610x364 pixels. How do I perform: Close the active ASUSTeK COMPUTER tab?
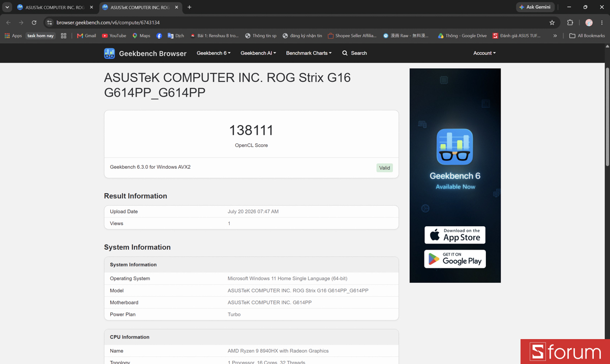coord(175,7)
